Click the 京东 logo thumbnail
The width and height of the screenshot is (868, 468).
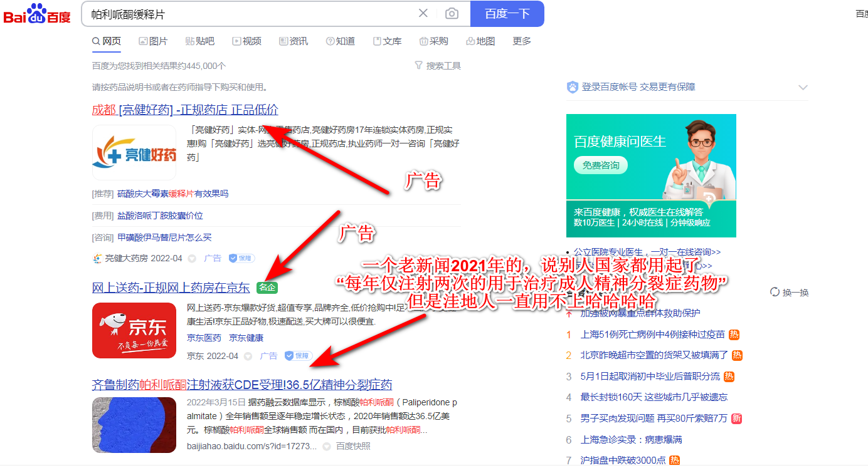tap(134, 331)
